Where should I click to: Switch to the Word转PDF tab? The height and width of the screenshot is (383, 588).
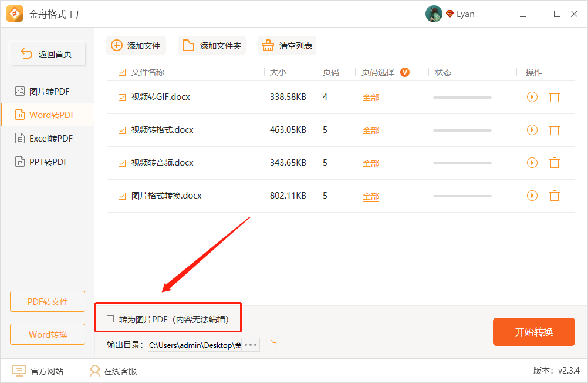[47, 115]
